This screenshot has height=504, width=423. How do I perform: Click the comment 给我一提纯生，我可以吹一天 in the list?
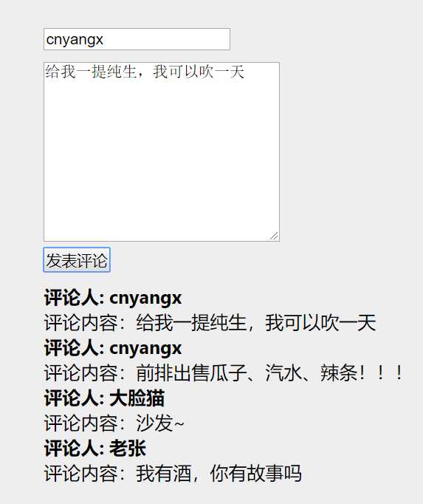tap(256, 323)
